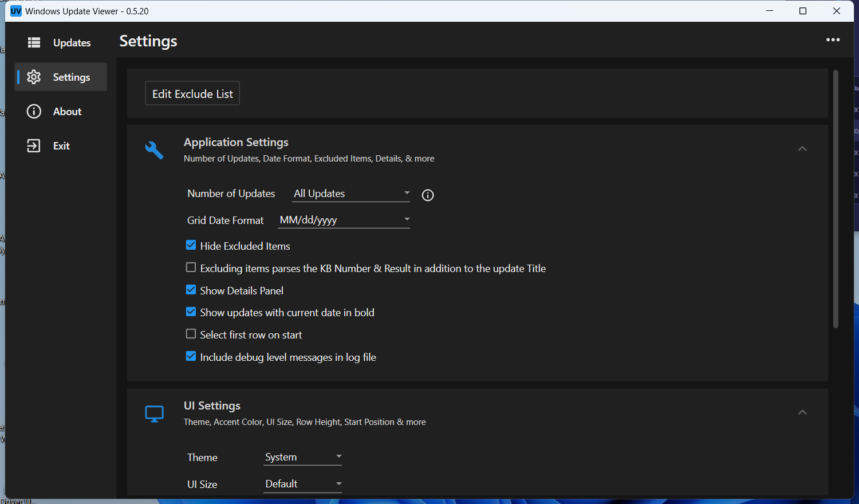Click the Settings gear icon

coord(34,77)
